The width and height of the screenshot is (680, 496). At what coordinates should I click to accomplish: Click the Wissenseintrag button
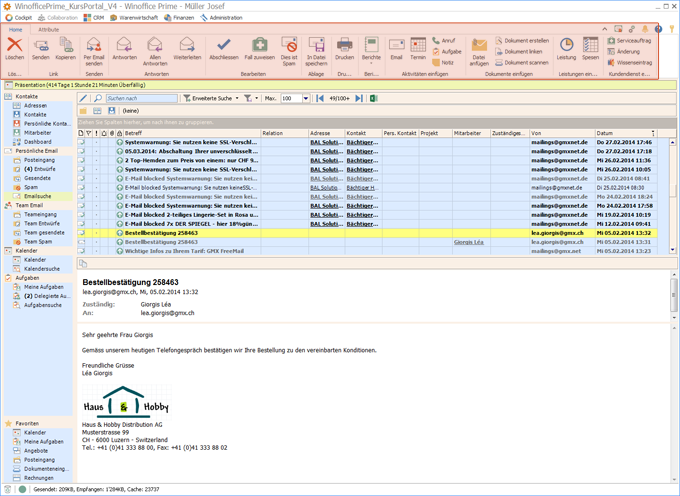(x=630, y=62)
